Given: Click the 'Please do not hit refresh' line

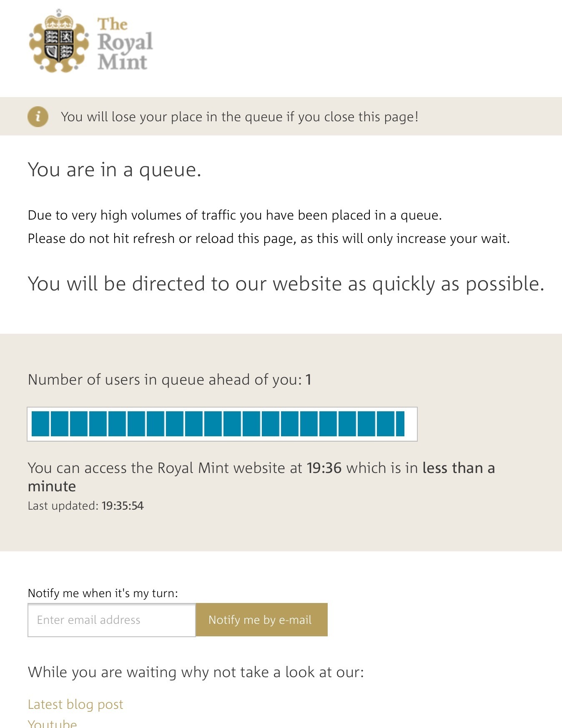Looking at the screenshot, I should tap(268, 238).
